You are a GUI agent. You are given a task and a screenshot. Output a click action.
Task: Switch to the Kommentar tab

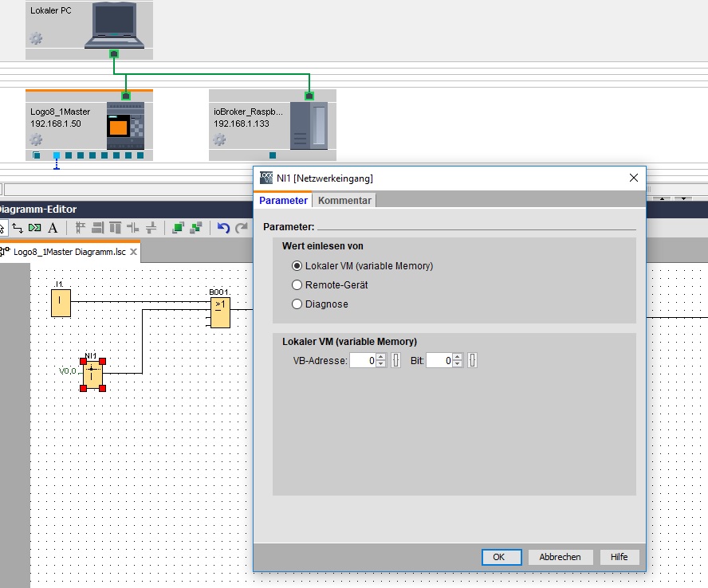344,201
